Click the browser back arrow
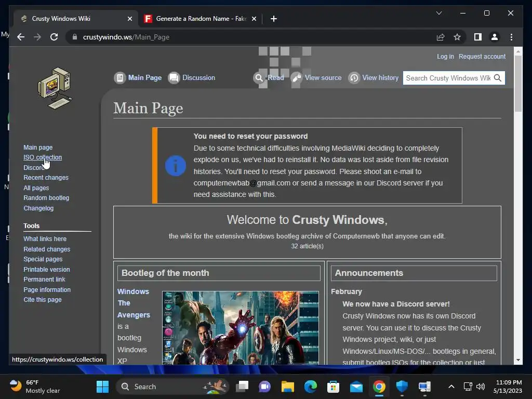This screenshot has width=532, height=399. 21,37
